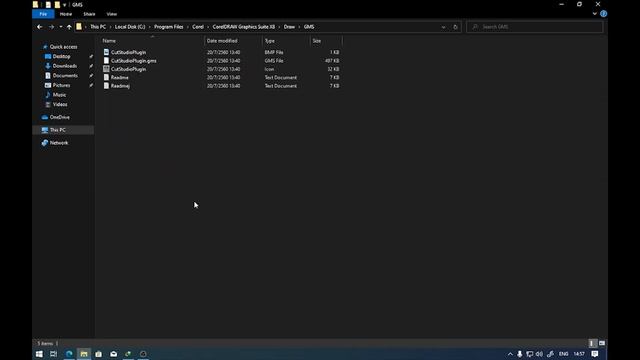Expand the ribbon with chevron
Viewport: 640px width, 360px height.
click(x=595, y=13)
